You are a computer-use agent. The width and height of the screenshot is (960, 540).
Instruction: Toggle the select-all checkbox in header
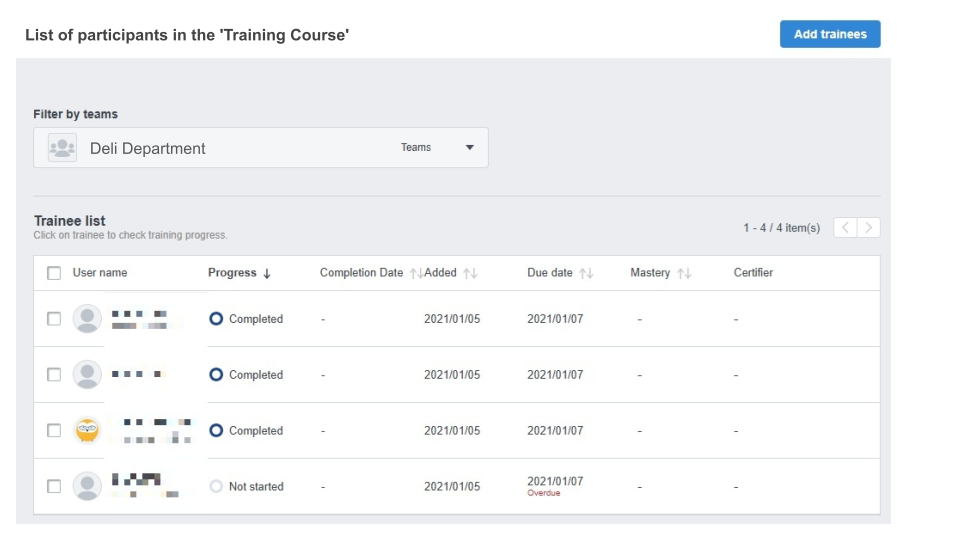click(54, 273)
